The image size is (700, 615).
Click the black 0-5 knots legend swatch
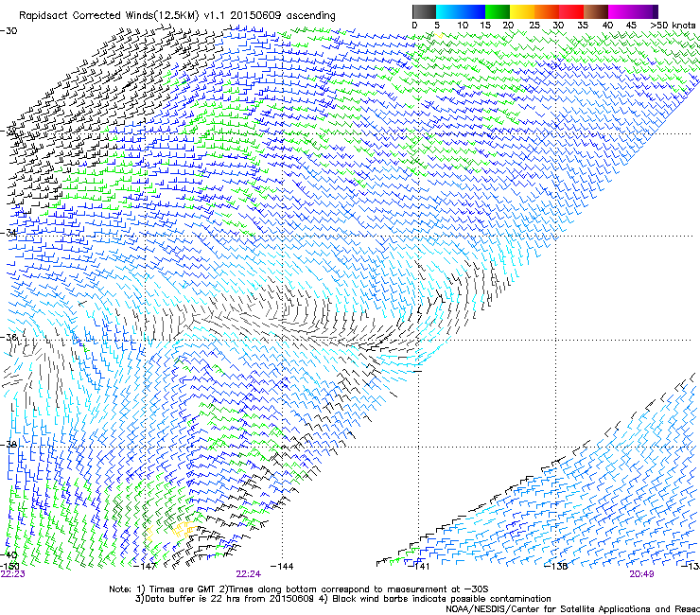click(424, 11)
